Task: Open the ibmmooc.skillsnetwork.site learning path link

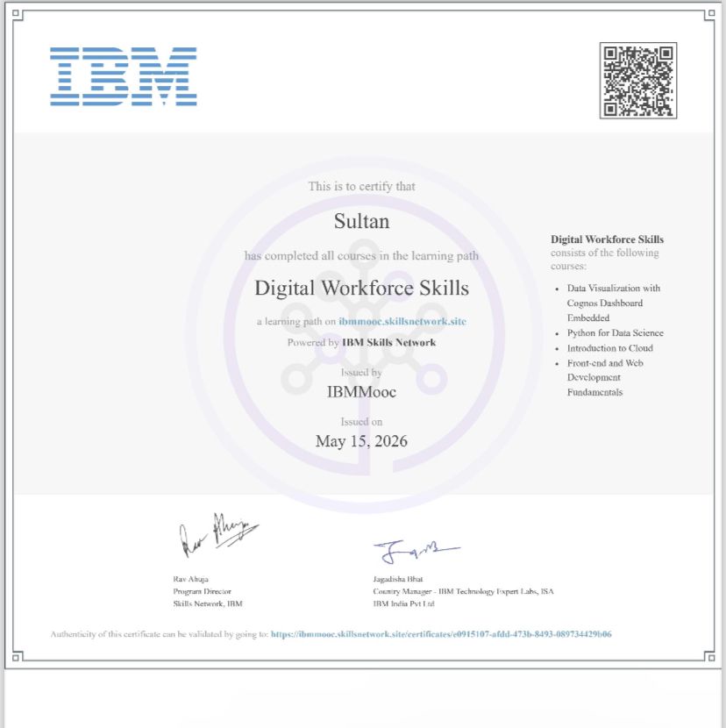Action: click(x=402, y=321)
